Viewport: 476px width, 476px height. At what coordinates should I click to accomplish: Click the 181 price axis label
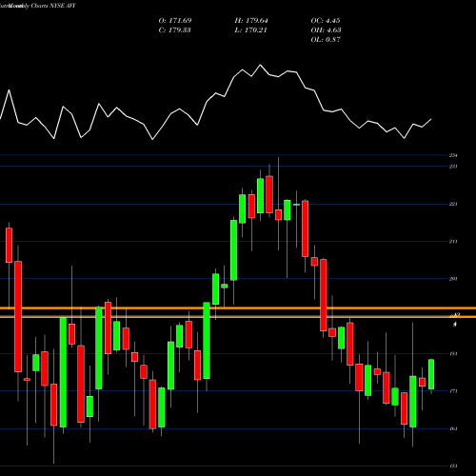pos(453,354)
